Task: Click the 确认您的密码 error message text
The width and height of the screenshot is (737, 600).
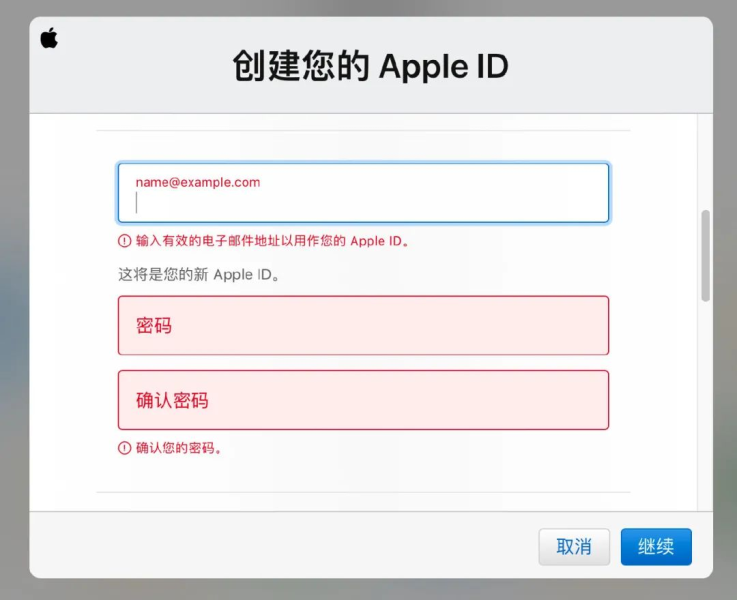Action: 179,448
